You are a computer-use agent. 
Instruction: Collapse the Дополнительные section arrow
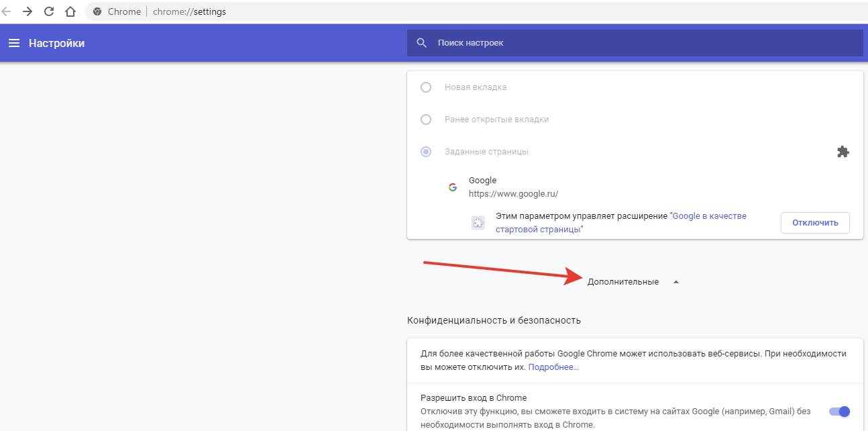pyautogui.click(x=676, y=282)
